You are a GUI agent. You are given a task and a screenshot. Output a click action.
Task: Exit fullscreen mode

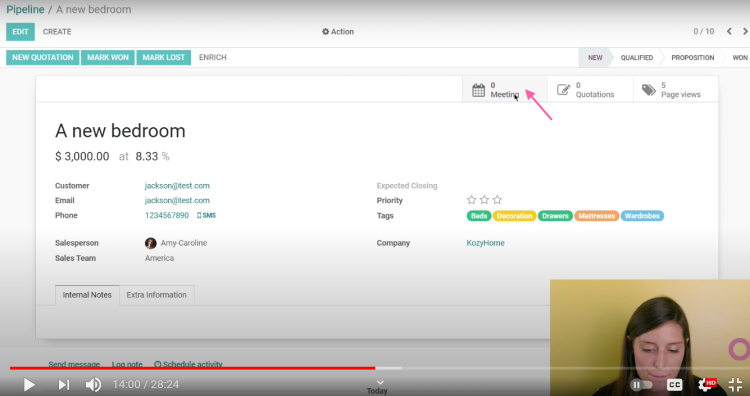735,384
